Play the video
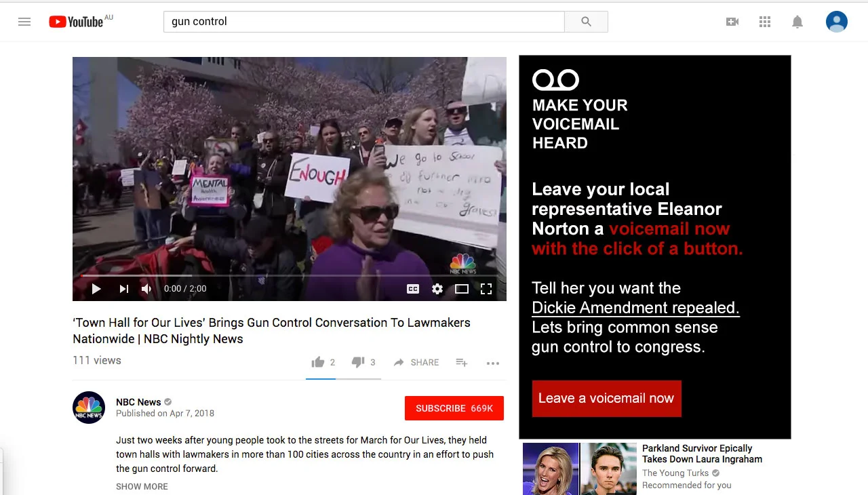Image resolution: width=868 pixels, height=495 pixels. [96, 289]
